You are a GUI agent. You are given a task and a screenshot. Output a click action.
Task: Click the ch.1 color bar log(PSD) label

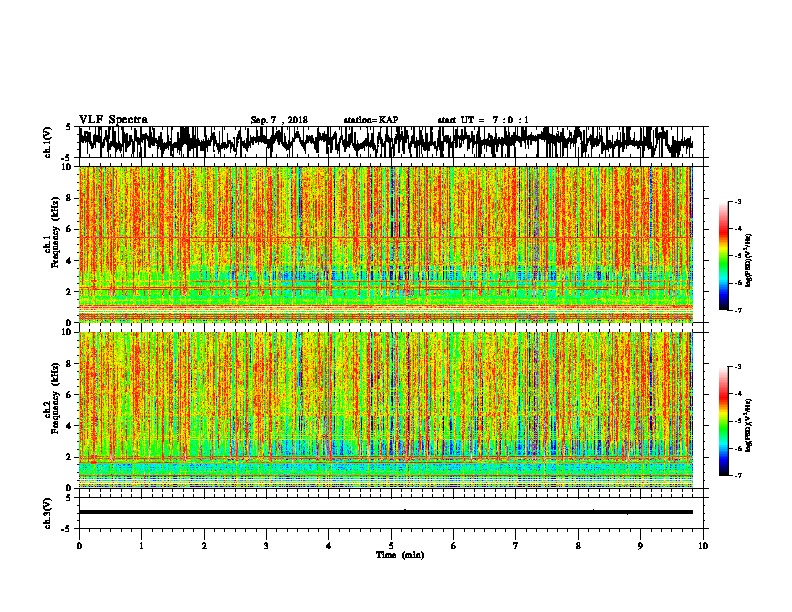click(x=749, y=261)
